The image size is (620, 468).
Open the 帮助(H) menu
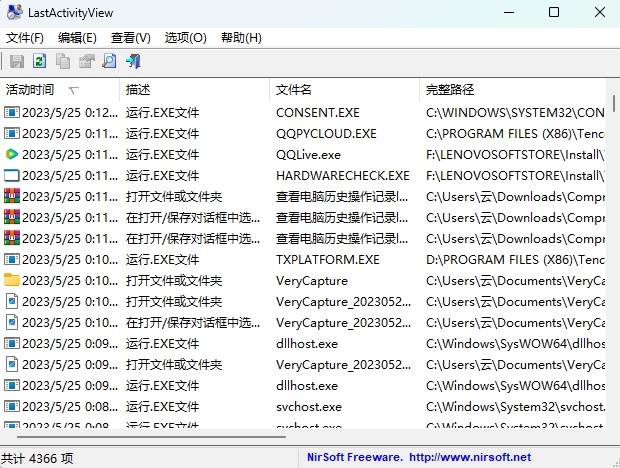(241, 38)
